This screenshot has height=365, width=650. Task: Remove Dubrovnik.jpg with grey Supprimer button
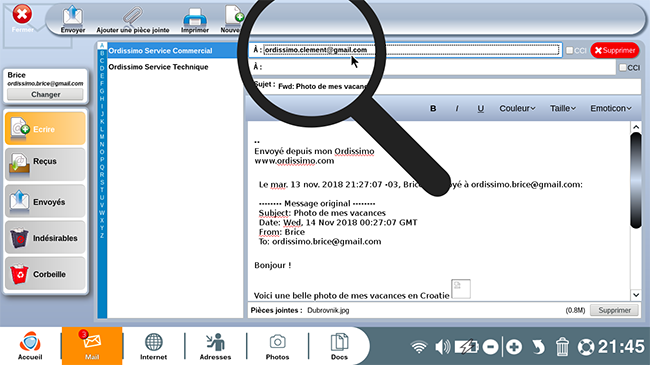614,310
